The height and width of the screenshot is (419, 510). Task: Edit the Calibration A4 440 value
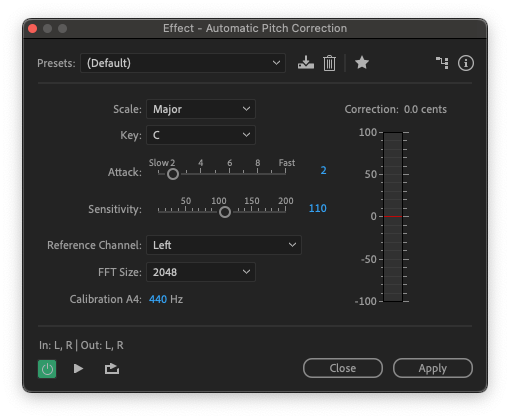158,299
